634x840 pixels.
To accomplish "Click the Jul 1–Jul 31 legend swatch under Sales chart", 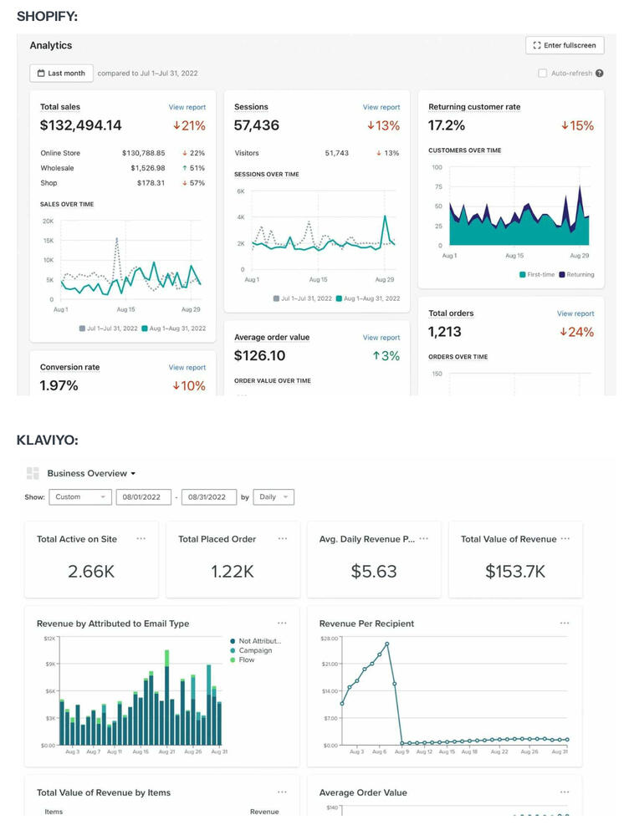I will click(83, 328).
